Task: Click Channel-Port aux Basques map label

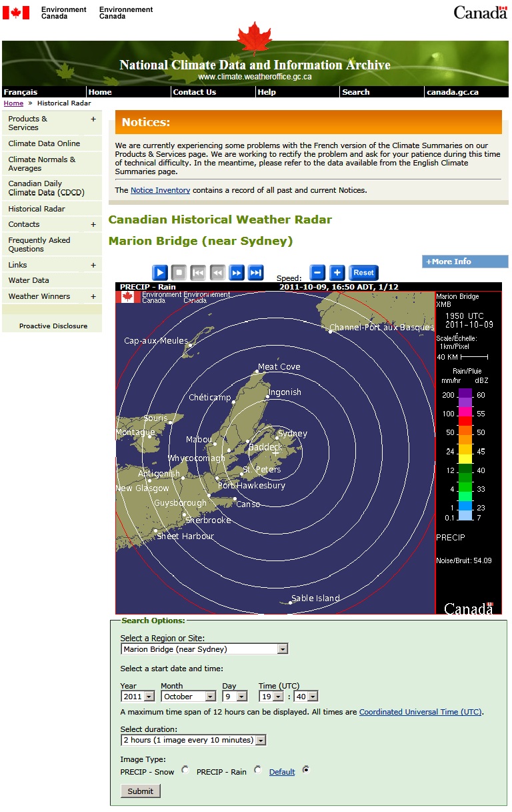Action: click(x=381, y=328)
